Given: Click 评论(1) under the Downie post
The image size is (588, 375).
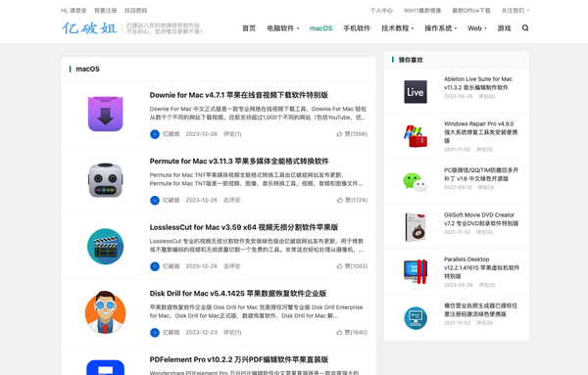Looking at the screenshot, I should (x=232, y=134).
